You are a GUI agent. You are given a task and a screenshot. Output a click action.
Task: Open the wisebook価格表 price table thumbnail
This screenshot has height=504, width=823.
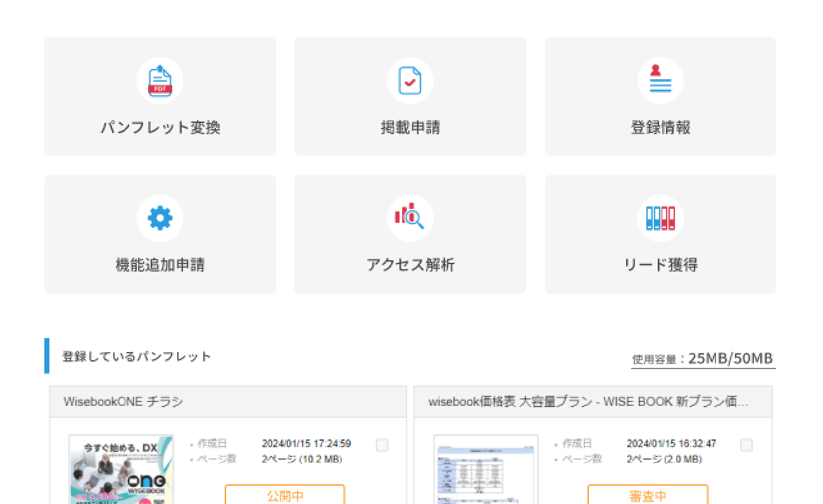click(x=486, y=469)
